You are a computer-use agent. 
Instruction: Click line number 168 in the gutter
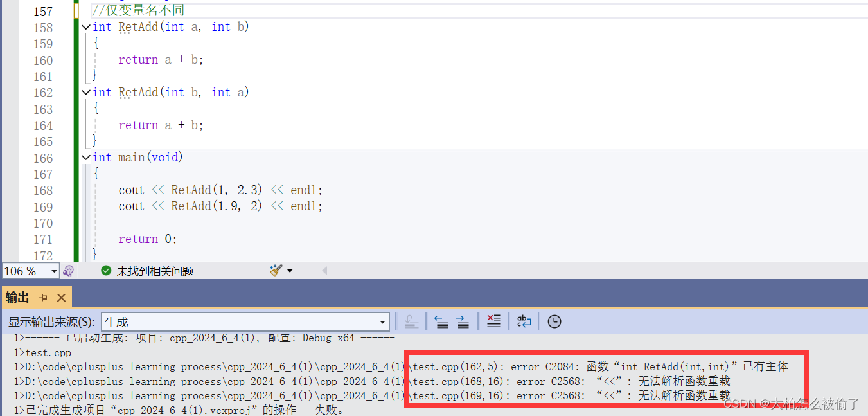click(42, 190)
